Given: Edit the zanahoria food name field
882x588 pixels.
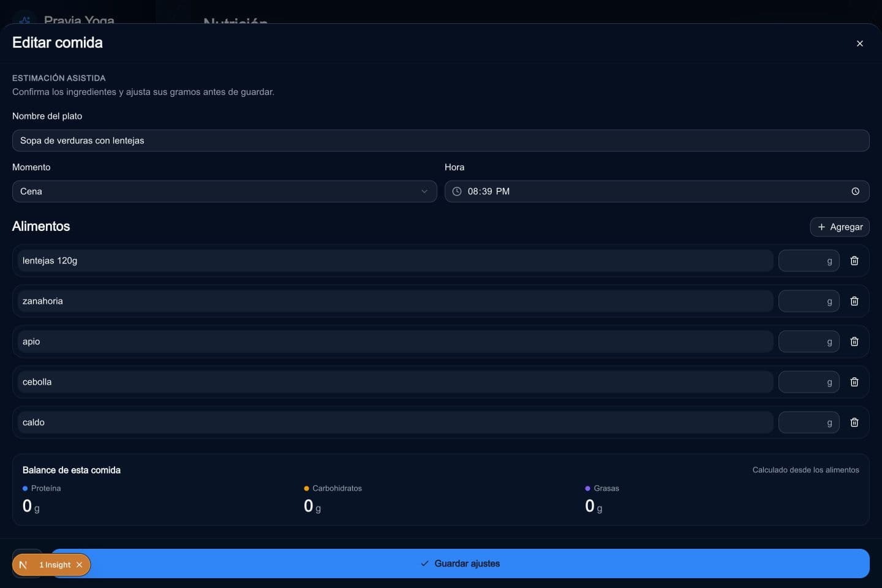Looking at the screenshot, I should tap(395, 301).
